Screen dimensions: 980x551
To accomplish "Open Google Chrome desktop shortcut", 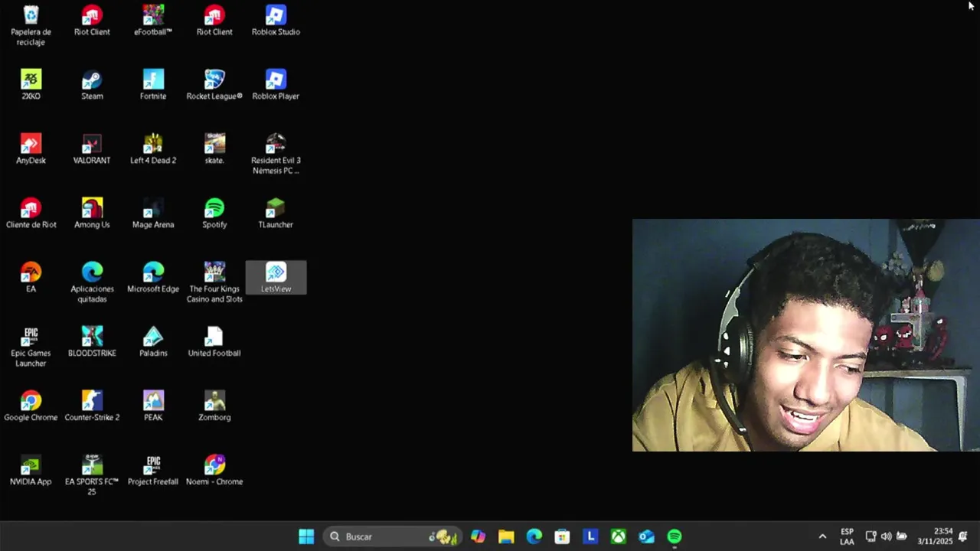I will tap(31, 406).
